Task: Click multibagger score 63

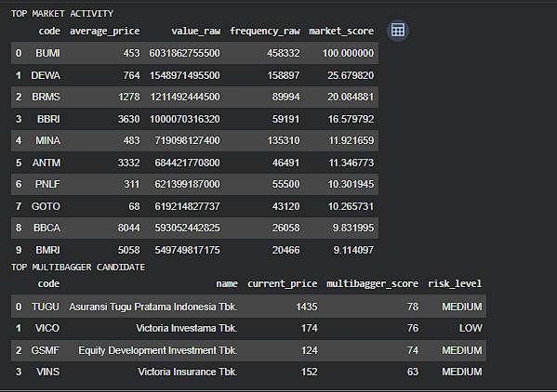Action: tap(413, 372)
